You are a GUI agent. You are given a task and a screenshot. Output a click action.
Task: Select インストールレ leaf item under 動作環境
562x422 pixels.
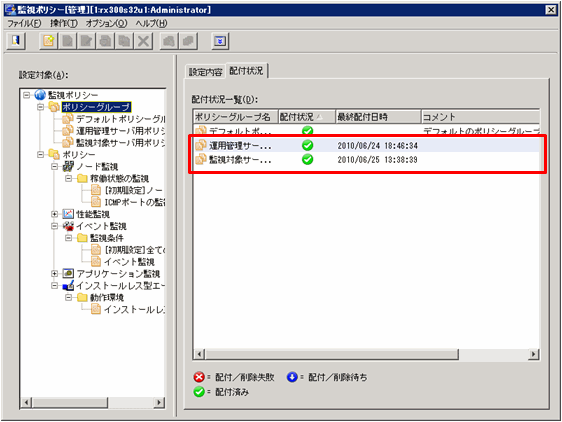point(135,309)
